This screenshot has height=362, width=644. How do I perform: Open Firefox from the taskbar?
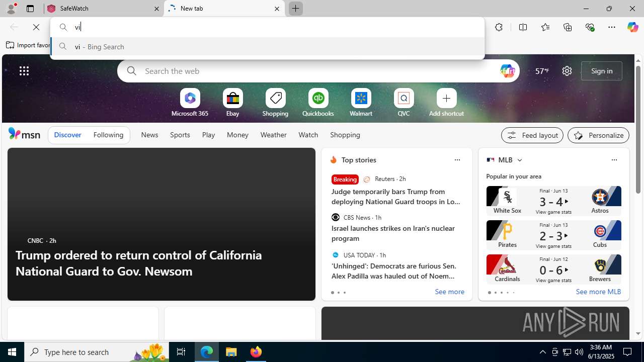point(256,352)
